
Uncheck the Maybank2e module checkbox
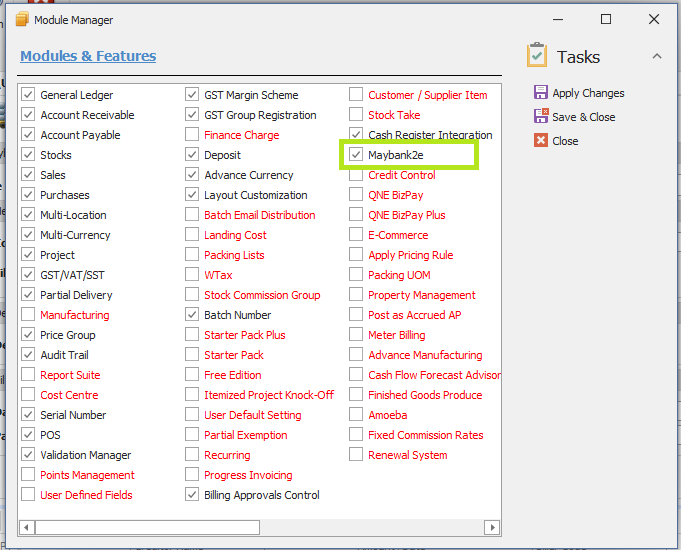[356, 155]
